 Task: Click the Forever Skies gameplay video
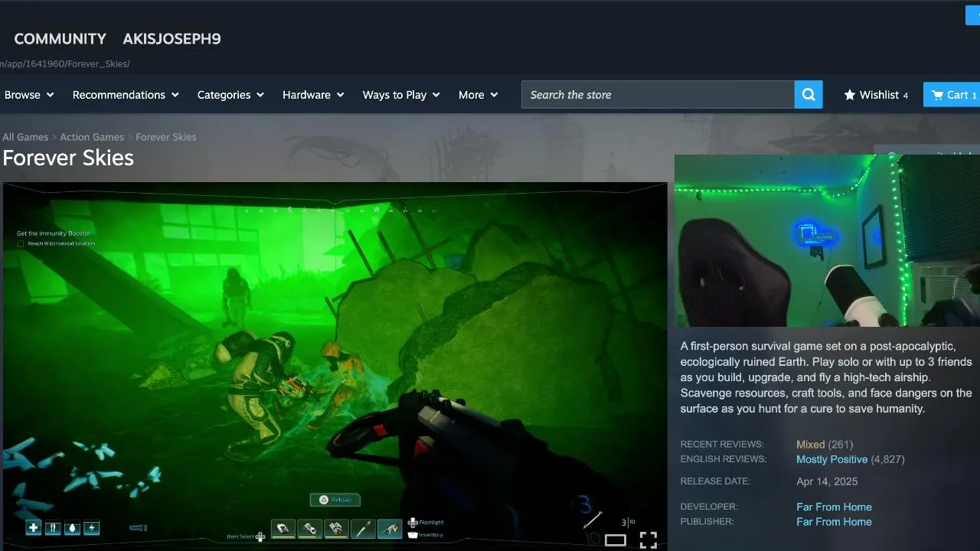(x=335, y=366)
